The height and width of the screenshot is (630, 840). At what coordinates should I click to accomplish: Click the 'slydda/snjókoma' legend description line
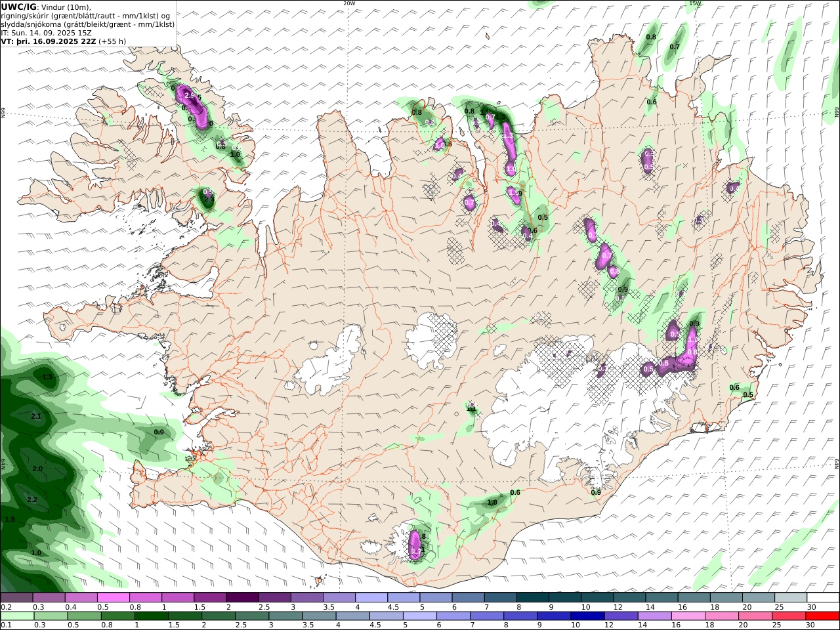click(88, 24)
